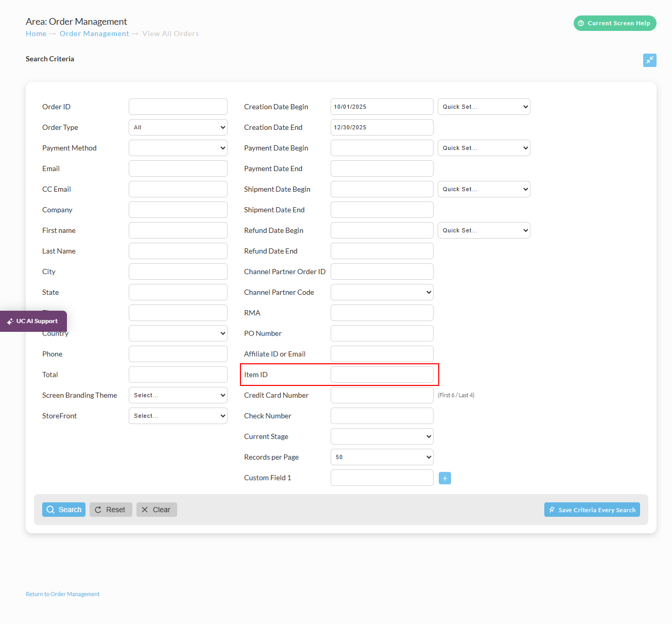Image resolution: width=672 pixels, height=624 pixels.
Task: Open Quick Set for Creation Date Begin
Action: (484, 107)
